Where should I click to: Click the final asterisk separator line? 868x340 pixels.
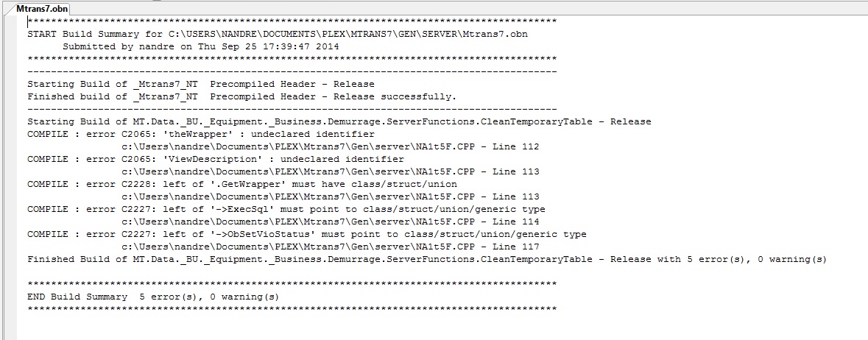pyautogui.click(x=292, y=308)
